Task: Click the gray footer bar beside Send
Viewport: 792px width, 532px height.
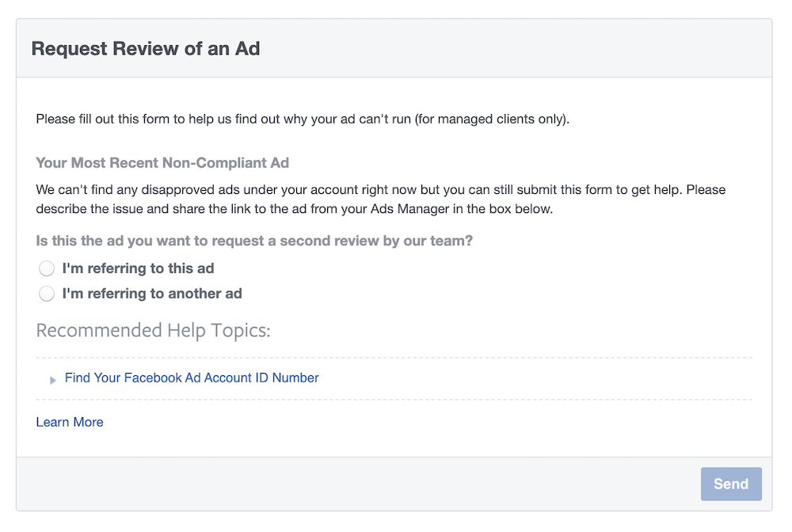Action: pyautogui.click(x=356, y=484)
